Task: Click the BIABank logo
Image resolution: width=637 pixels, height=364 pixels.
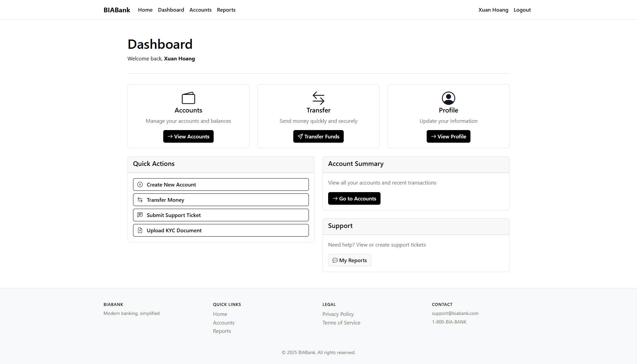Action: (x=116, y=10)
